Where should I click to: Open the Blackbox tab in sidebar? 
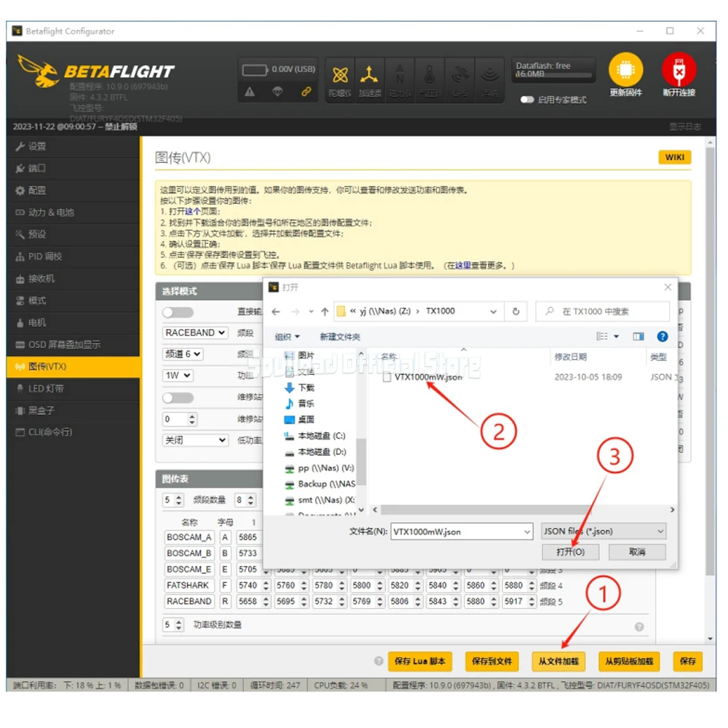tap(73, 411)
